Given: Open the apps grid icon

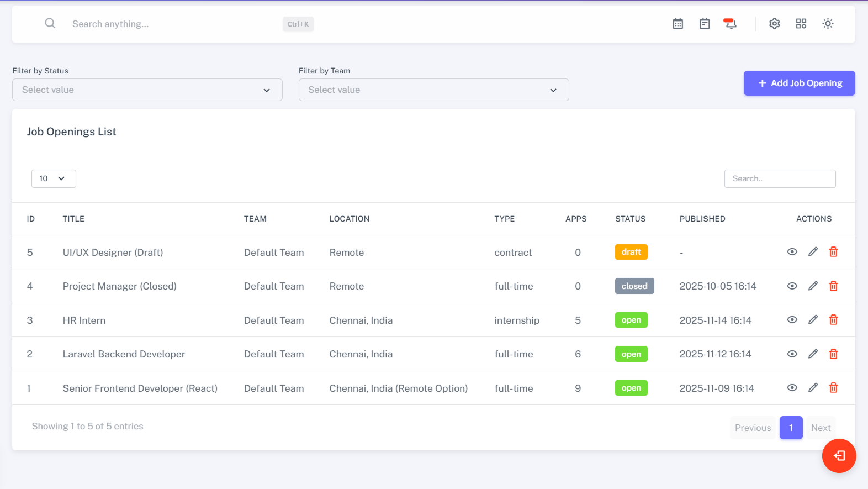Looking at the screenshot, I should click(801, 24).
